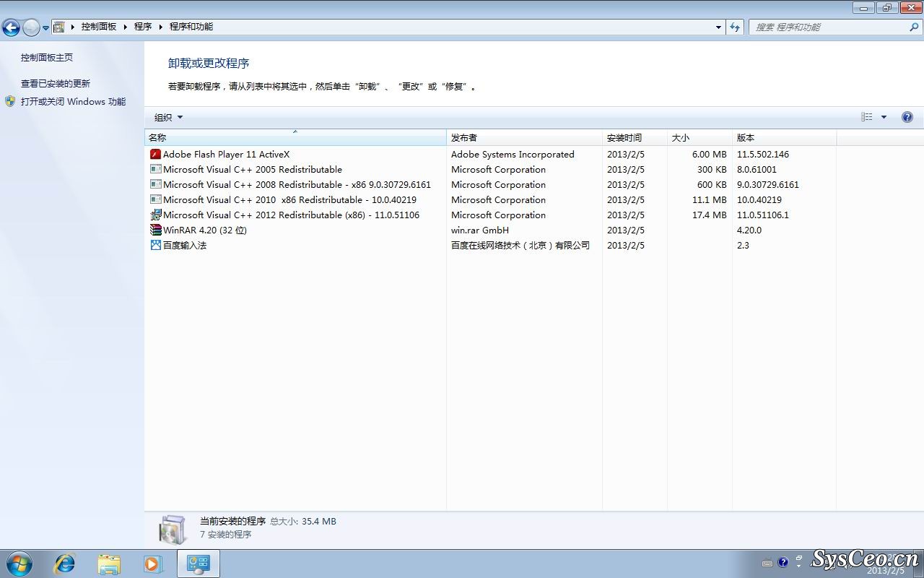924x578 pixels.
Task: Click the Adobe Flash Player red icon
Action: pos(155,154)
